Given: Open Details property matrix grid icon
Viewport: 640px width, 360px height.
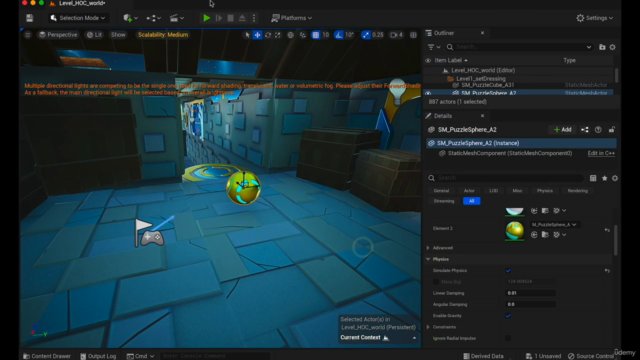Looking at the screenshot, I should coord(593,178).
